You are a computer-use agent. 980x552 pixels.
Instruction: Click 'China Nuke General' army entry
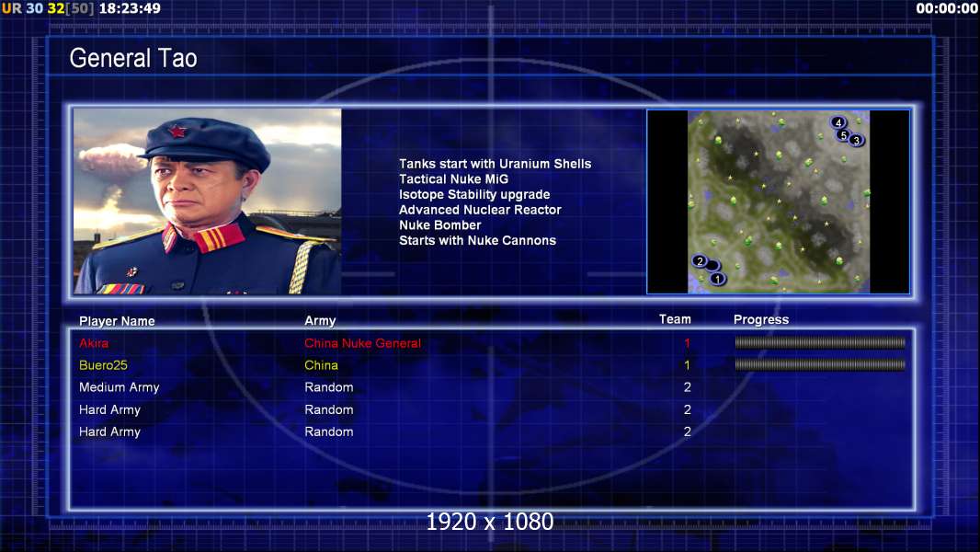tap(362, 343)
